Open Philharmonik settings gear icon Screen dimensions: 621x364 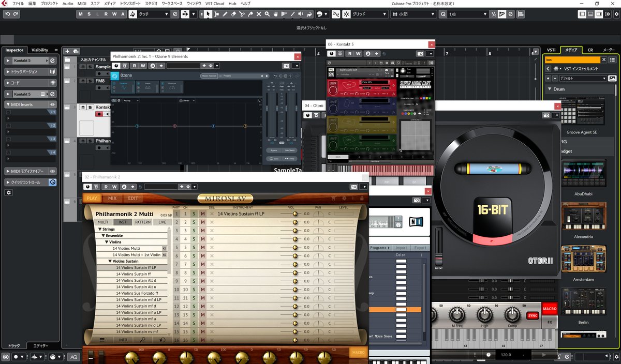point(345,198)
